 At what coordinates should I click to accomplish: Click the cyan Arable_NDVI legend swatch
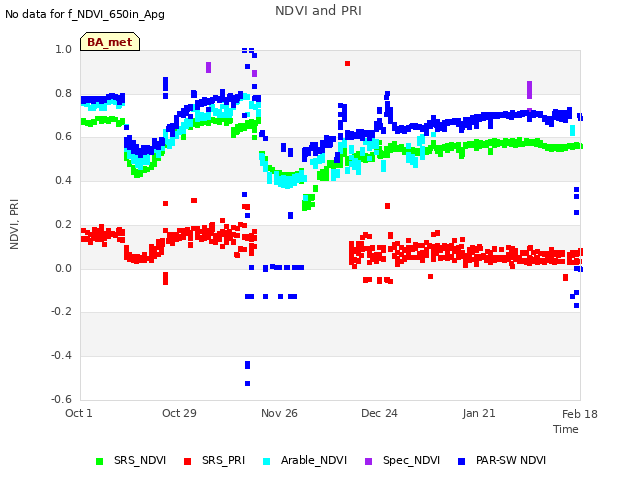pyautogui.click(x=267, y=461)
